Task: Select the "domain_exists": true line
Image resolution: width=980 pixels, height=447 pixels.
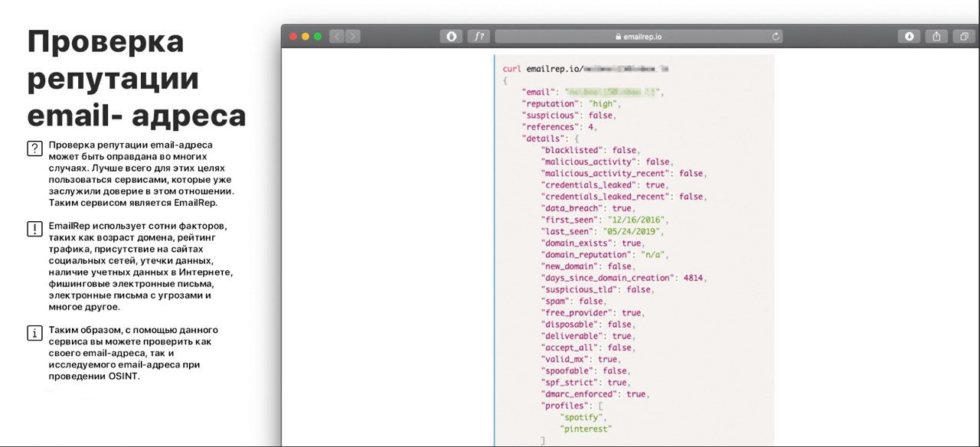Action: [x=593, y=243]
